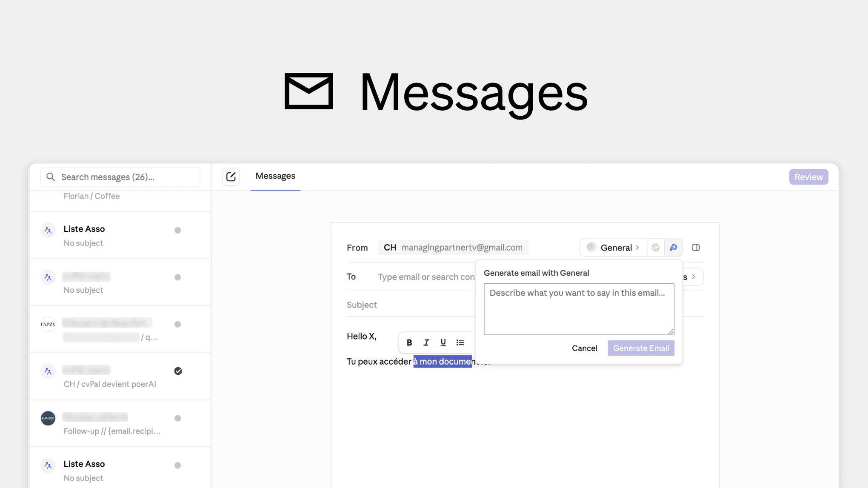Click the Review button
Image resolution: width=868 pixels, height=488 pixels.
[808, 177]
